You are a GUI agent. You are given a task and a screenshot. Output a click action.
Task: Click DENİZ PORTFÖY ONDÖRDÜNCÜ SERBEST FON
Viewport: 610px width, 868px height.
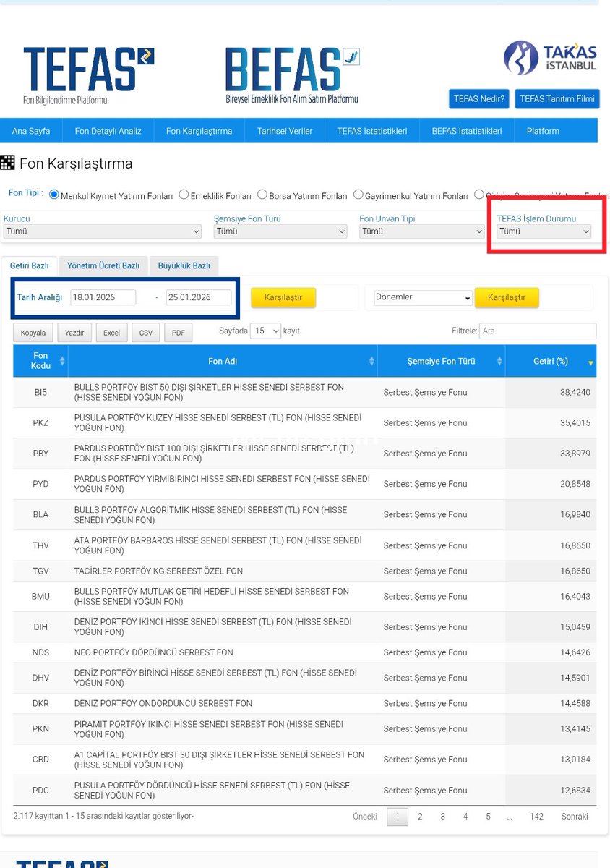(x=163, y=703)
